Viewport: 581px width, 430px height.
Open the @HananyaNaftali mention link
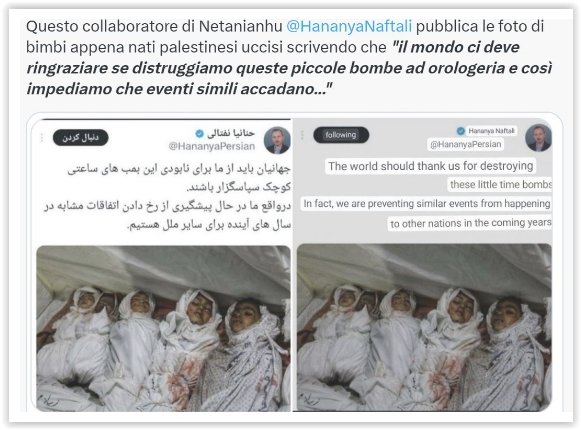tap(349, 27)
